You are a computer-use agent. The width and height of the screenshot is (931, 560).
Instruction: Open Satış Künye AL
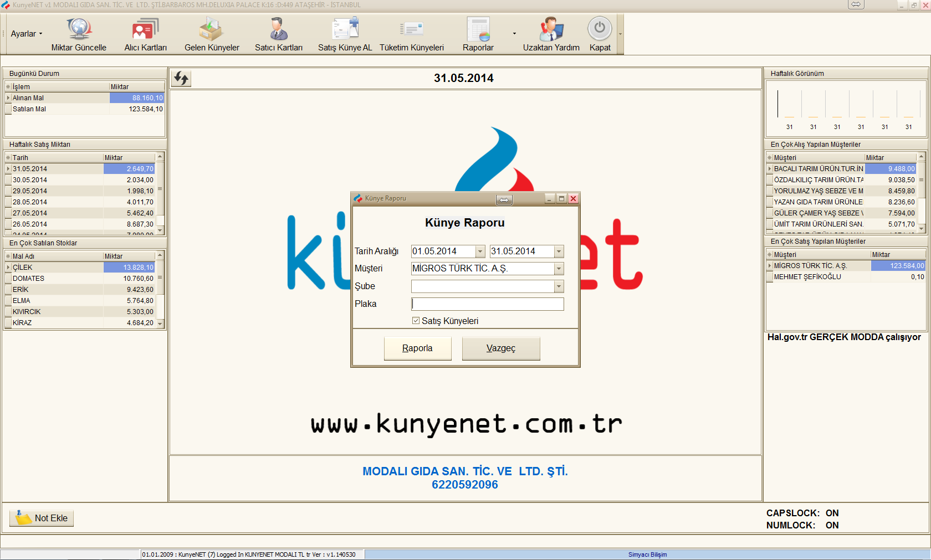(345, 34)
